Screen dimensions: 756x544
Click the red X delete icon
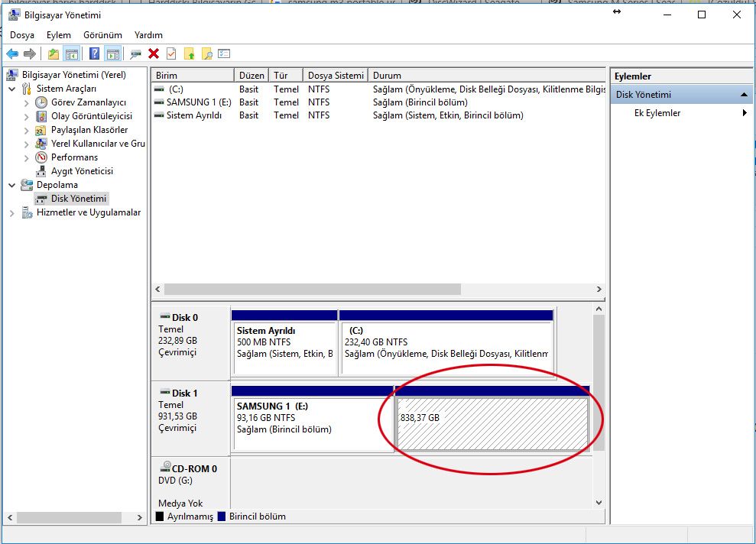pos(152,53)
